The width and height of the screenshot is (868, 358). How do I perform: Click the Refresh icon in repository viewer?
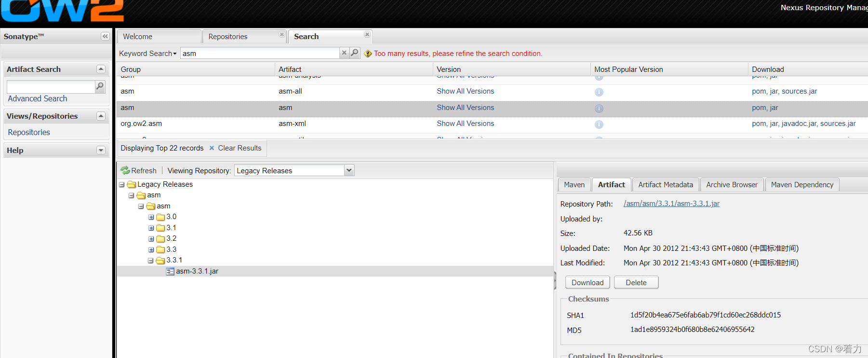pyautogui.click(x=125, y=170)
